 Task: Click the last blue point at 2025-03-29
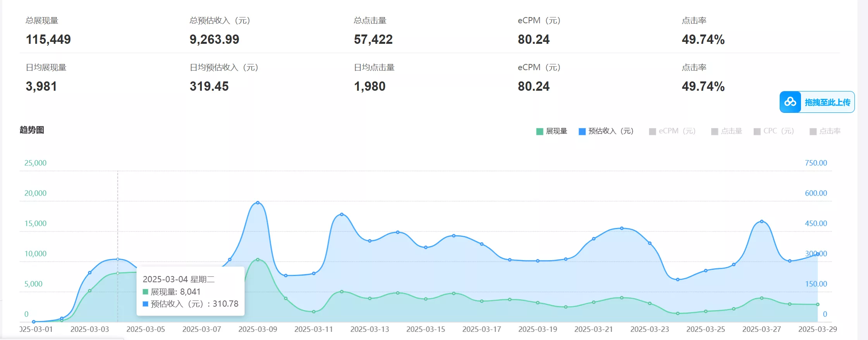tap(818, 254)
